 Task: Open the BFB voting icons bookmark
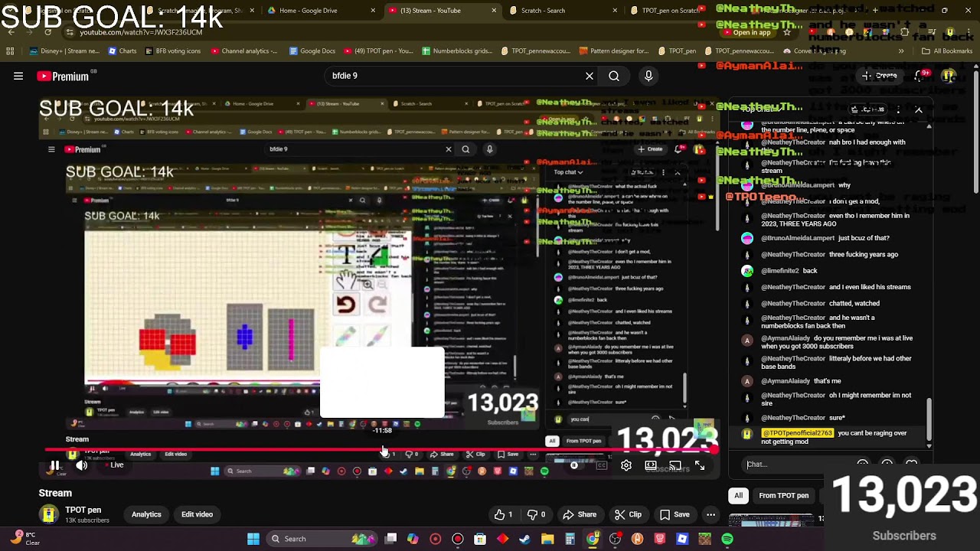[x=172, y=51]
